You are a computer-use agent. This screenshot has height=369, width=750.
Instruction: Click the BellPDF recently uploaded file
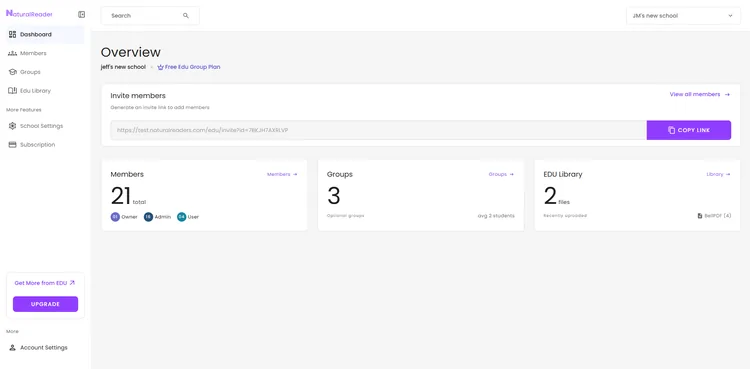tap(714, 216)
